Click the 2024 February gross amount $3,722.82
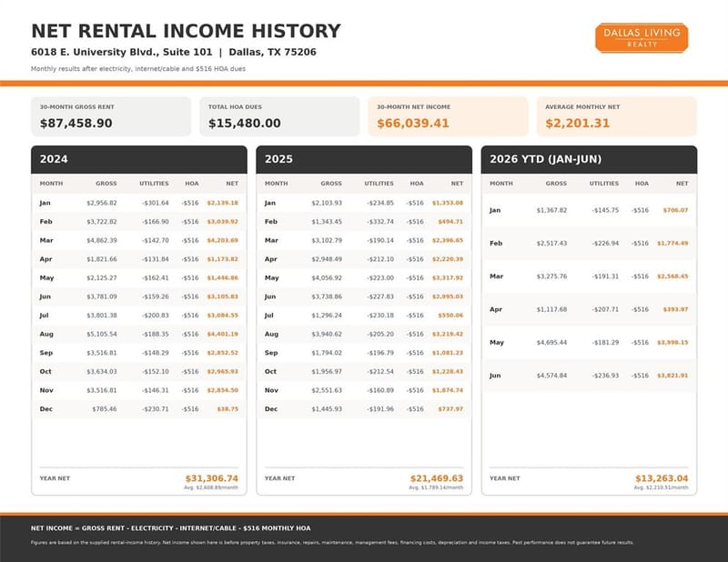Image resolution: width=728 pixels, height=562 pixels. 102,221
